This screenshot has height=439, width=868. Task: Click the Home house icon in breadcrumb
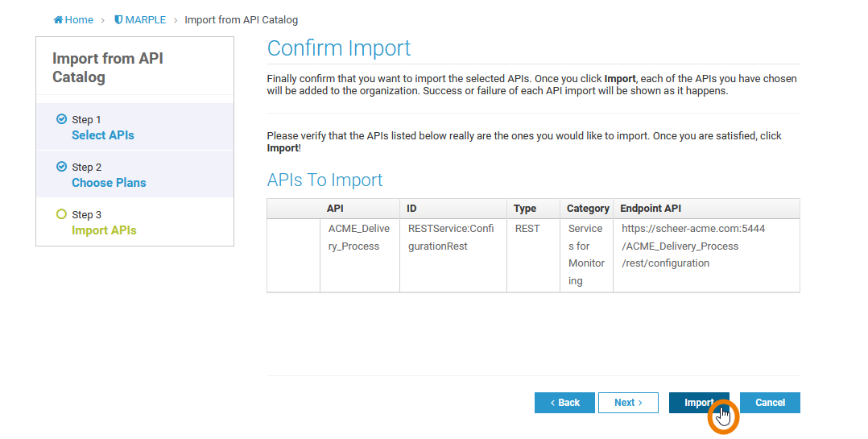[58, 20]
